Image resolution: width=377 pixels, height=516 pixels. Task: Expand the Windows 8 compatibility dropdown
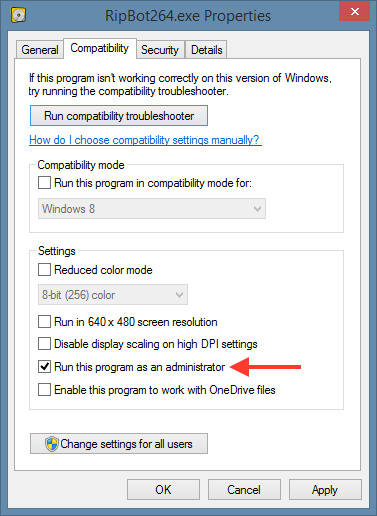coord(152,209)
